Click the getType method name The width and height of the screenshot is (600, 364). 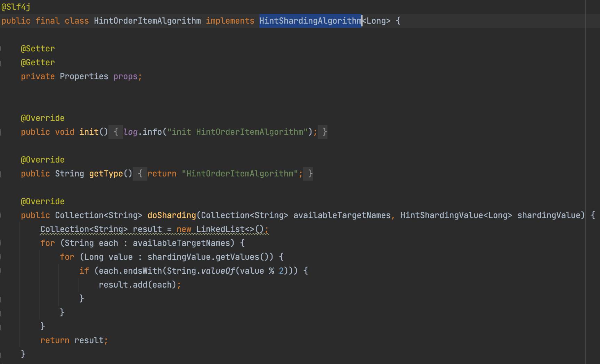pyautogui.click(x=106, y=174)
